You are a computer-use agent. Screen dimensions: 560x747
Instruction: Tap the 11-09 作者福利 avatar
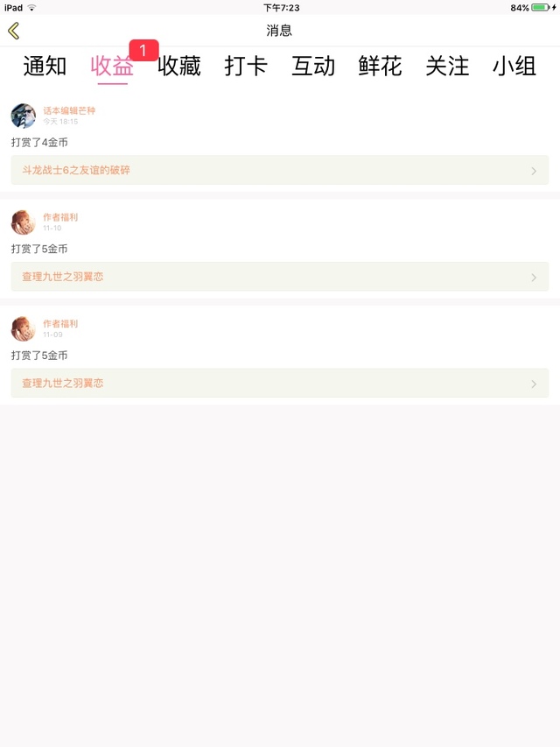(24, 328)
